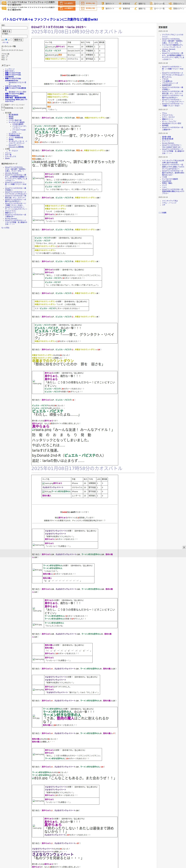Open 直轄Virtualboss menu link
This screenshot has width=186, height=868.
pyautogui.click(x=12, y=96)
